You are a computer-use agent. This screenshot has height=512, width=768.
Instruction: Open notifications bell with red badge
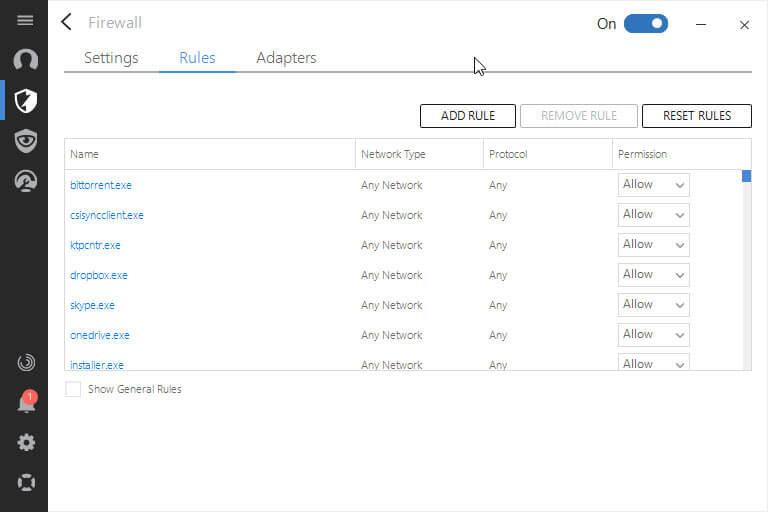click(x=26, y=402)
